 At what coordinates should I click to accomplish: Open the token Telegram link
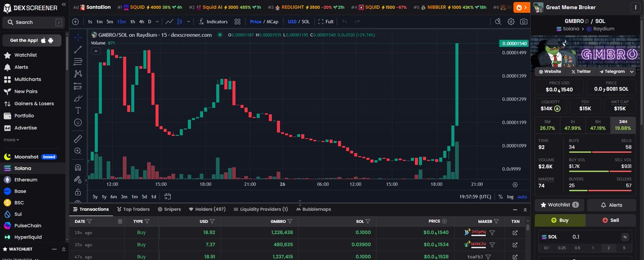[612, 71]
